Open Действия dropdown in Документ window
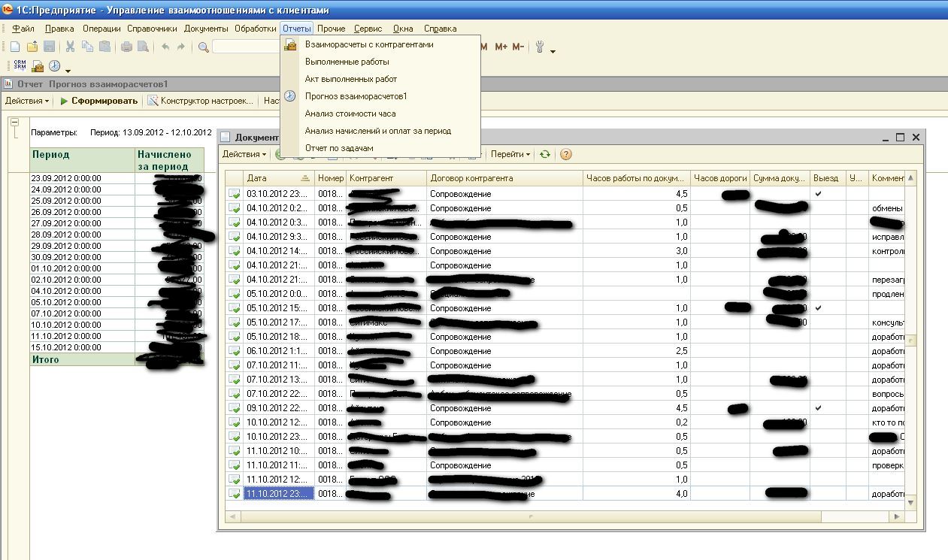 (244, 154)
